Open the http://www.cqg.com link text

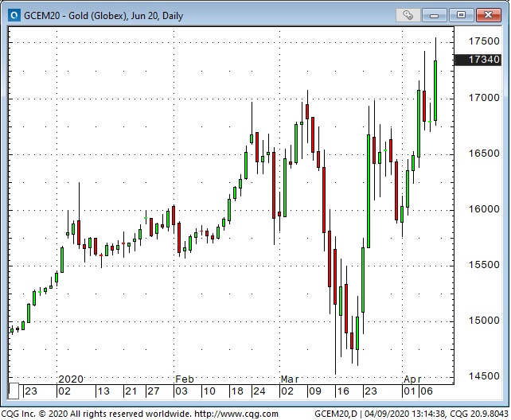coord(236,414)
